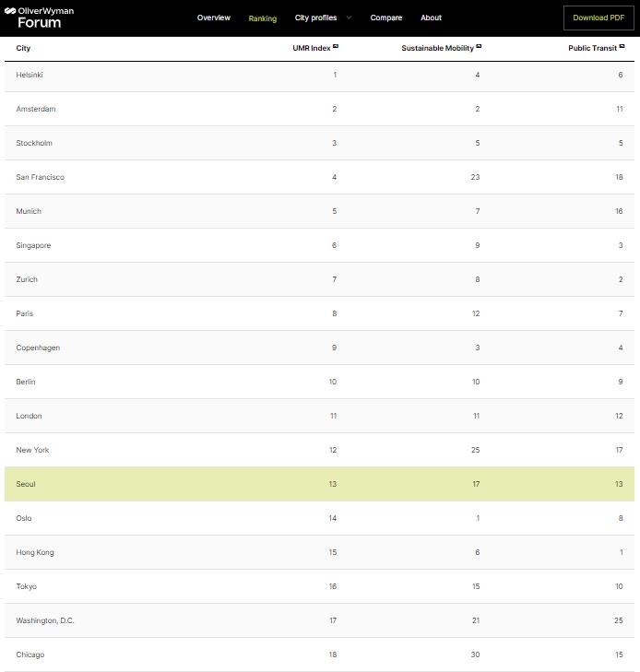The height and width of the screenshot is (672, 640).
Task: Open the Overview menu item
Action: (213, 18)
